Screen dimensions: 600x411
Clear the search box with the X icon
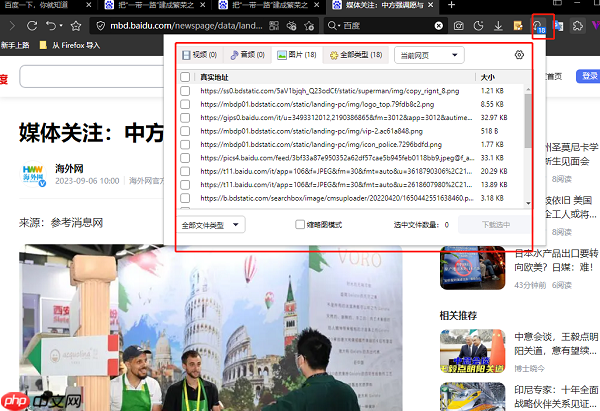(439, 26)
